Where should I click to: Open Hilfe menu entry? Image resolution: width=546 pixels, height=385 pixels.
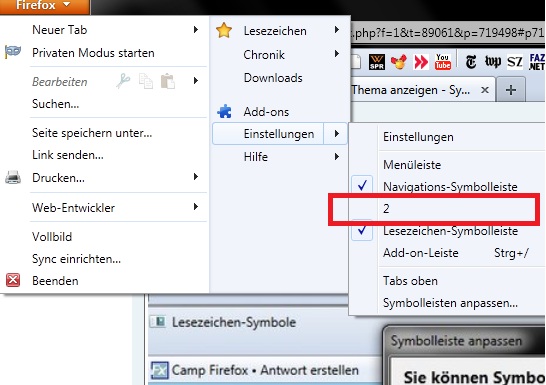tap(256, 157)
